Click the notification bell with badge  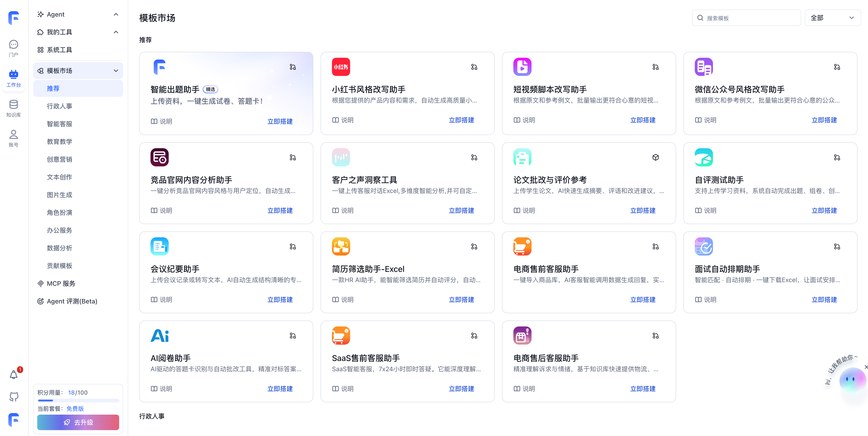click(x=14, y=374)
